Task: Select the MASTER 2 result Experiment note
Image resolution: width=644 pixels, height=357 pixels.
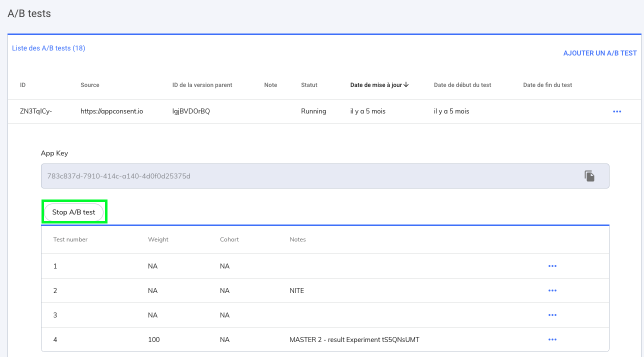Action: pyautogui.click(x=354, y=339)
